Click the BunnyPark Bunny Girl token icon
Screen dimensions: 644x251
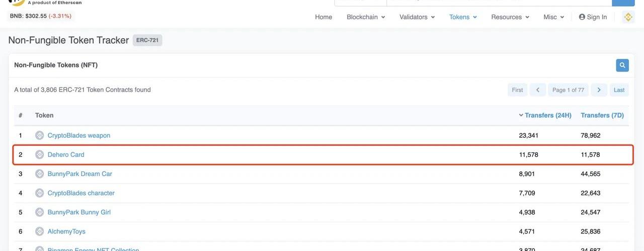click(39, 212)
